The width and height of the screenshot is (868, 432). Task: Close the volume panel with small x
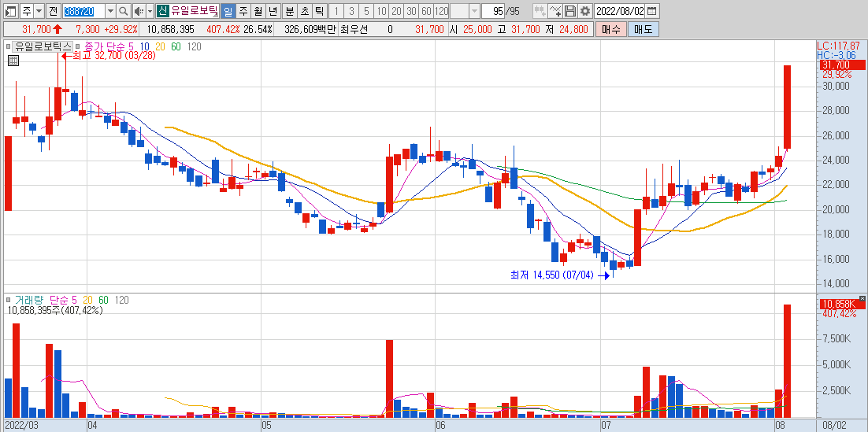tap(862, 299)
